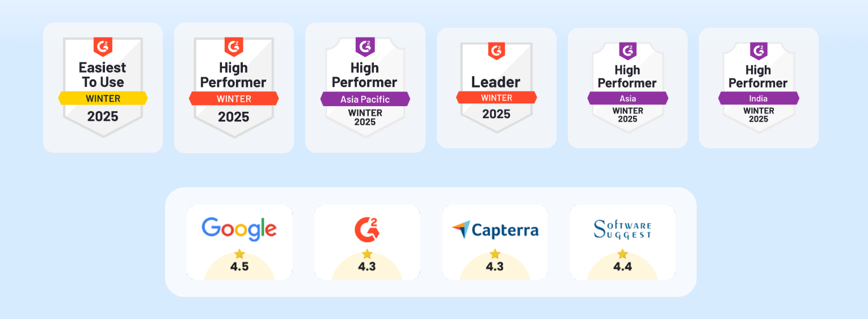
Task: Click the star under Software Suggest logo
Action: 623,254
